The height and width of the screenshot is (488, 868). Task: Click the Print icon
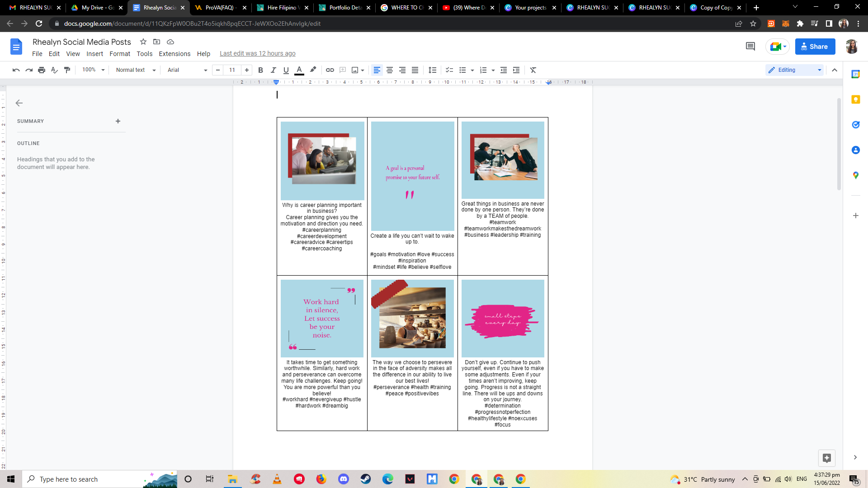click(42, 70)
